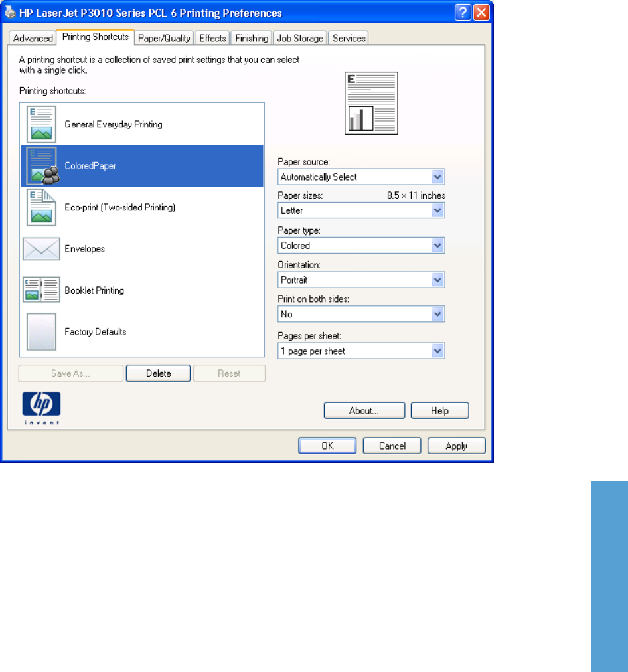This screenshot has width=628, height=672.
Task: Click the Delete button
Action: (x=159, y=373)
